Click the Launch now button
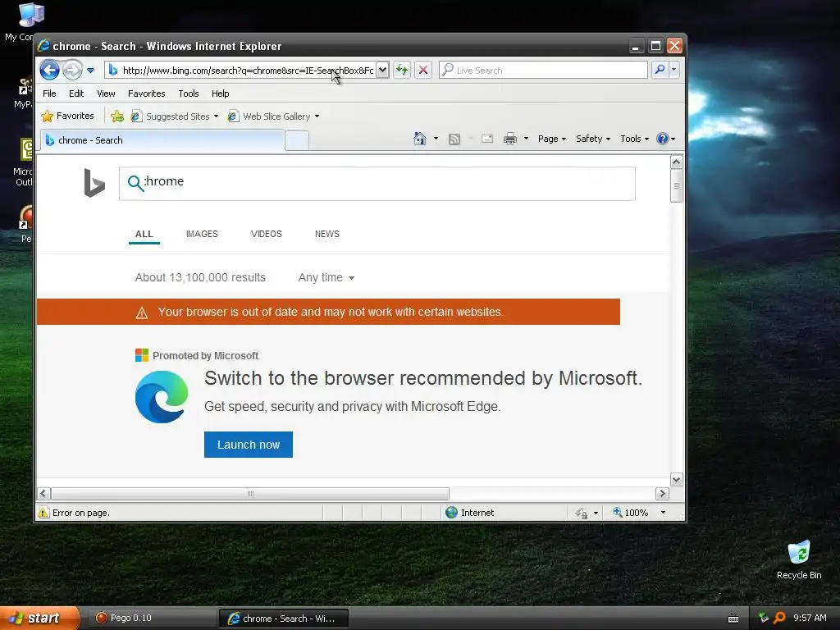The image size is (840, 630). [249, 445]
